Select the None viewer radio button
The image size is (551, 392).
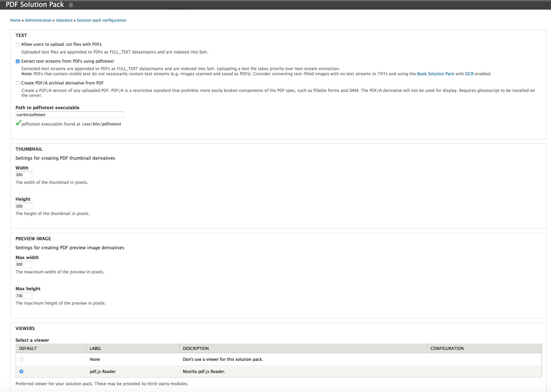pyautogui.click(x=22, y=359)
